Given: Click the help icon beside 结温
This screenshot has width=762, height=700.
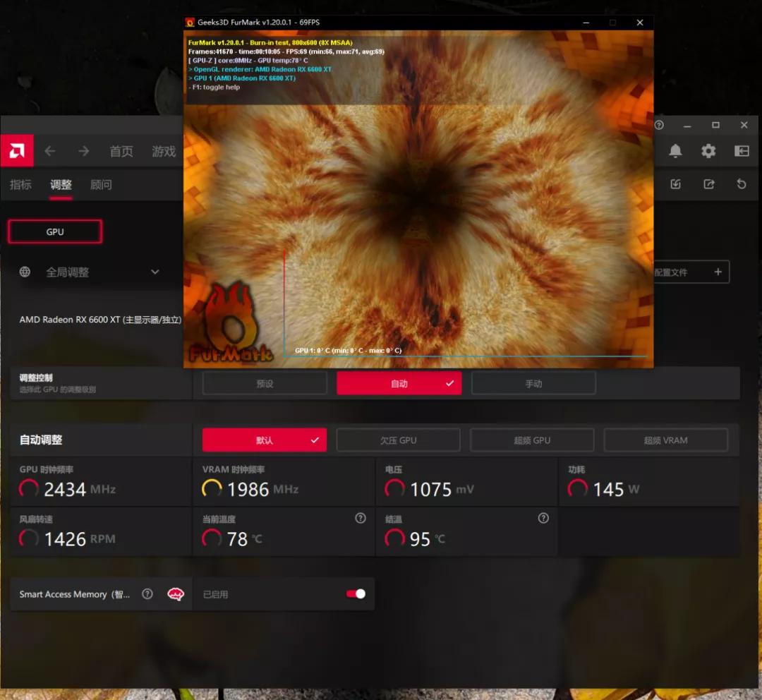Looking at the screenshot, I should pyautogui.click(x=543, y=518).
